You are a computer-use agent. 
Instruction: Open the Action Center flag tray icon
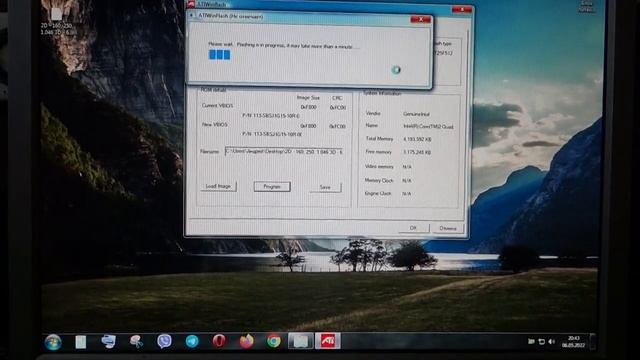click(531, 342)
